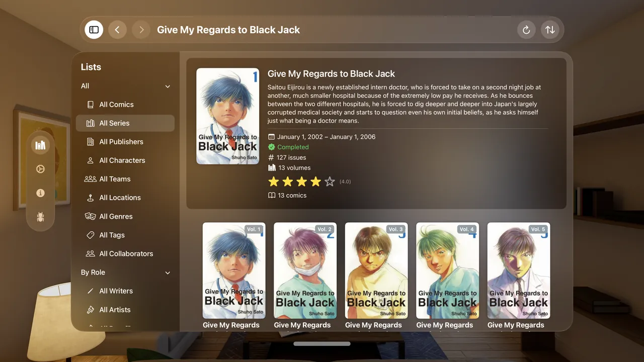Collapse the All lists section chevron
Image resolution: width=644 pixels, height=362 pixels.
click(x=168, y=86)
